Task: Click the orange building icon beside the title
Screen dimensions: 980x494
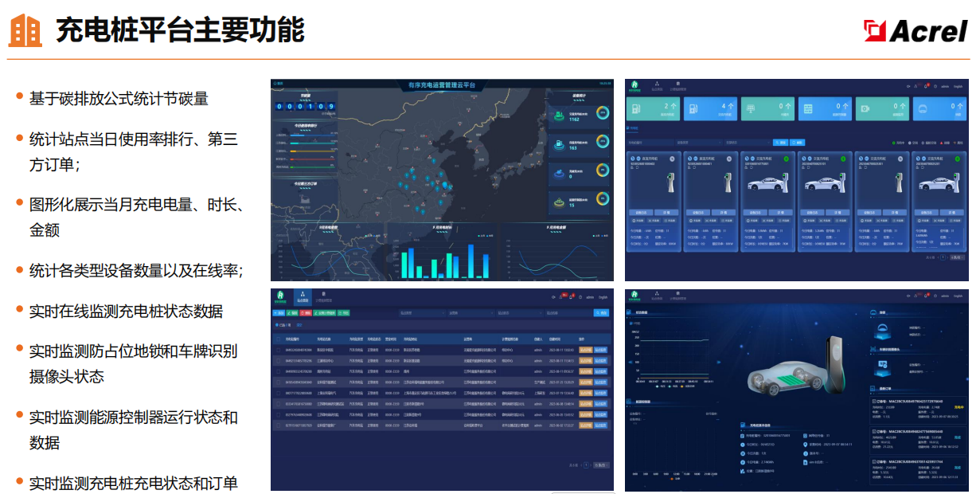Action: point(25,30)
